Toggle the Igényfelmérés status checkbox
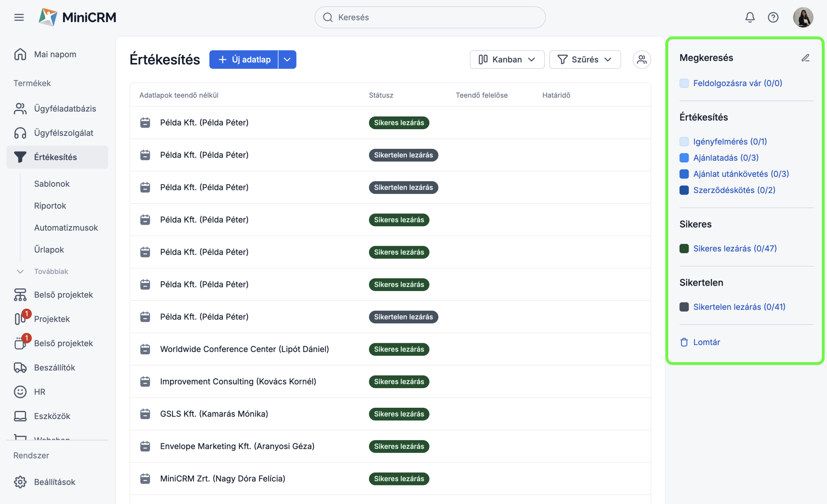The width and height of the screenshot is (827, 504). [x=684, y=142]
